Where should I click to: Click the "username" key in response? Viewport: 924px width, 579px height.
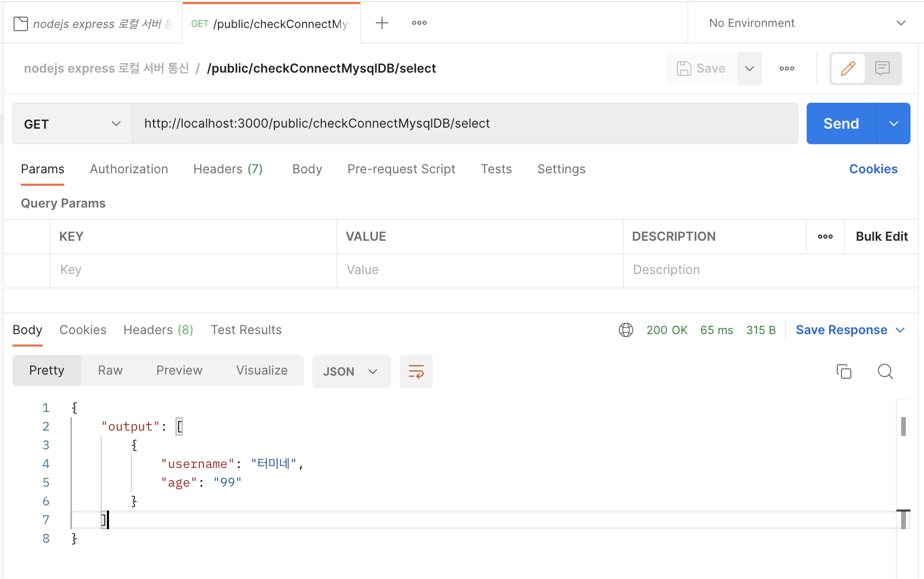click(x=198, y=464)
